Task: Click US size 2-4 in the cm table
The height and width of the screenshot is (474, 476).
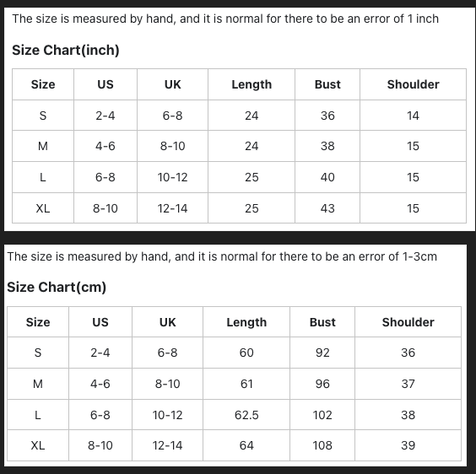Action: click(x=100, y=353)
